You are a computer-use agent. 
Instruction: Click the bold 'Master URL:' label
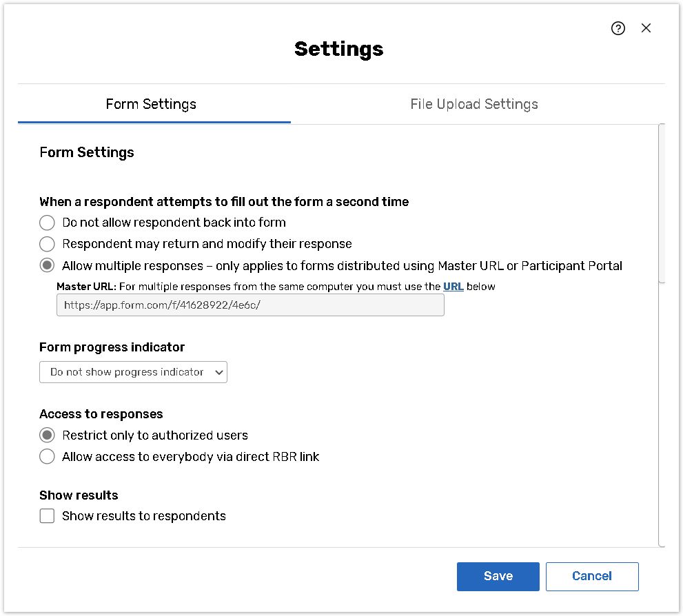tap(86, 286)
